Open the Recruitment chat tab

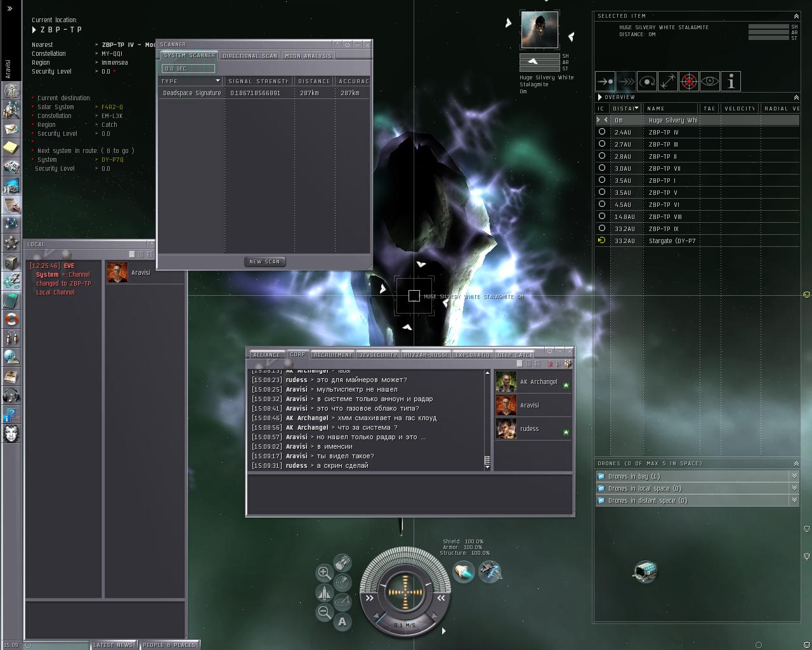332,355
